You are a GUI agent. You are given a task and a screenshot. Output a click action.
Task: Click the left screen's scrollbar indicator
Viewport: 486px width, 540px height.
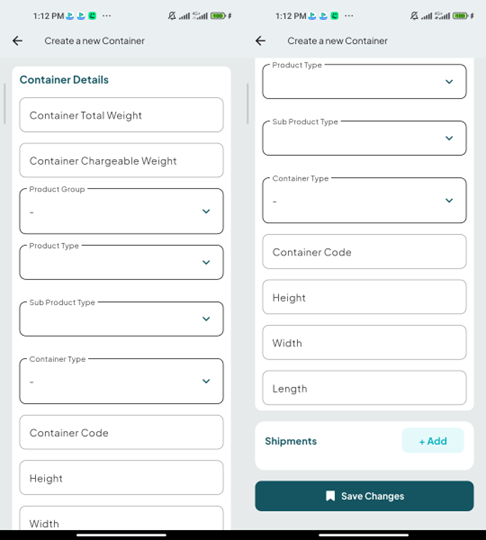coord(4,103)
